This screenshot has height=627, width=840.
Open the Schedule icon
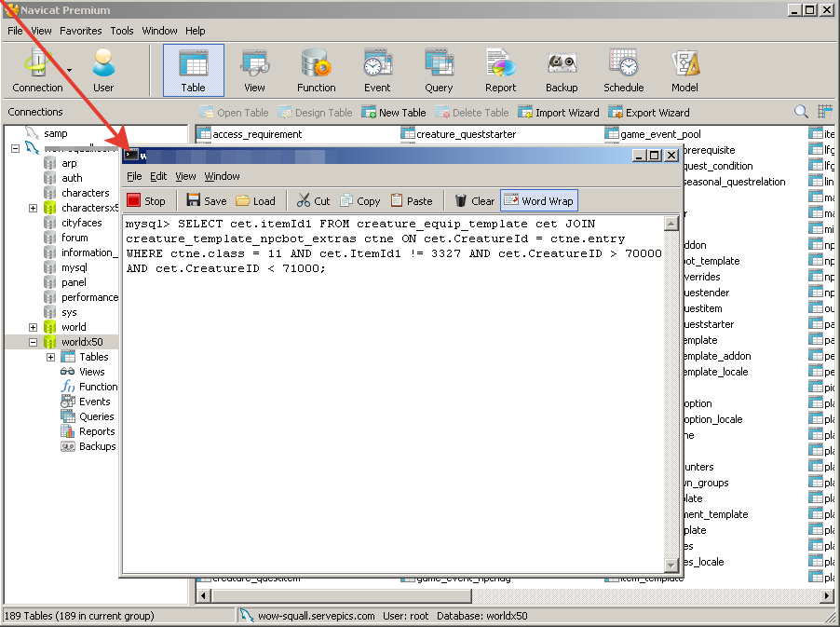pos(624,70)
